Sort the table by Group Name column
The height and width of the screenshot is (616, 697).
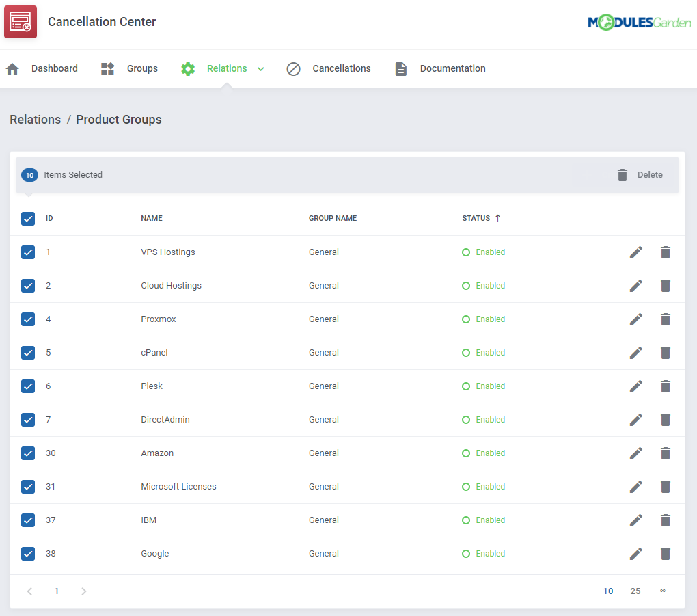pyautogui.click(x=333, y=218)
